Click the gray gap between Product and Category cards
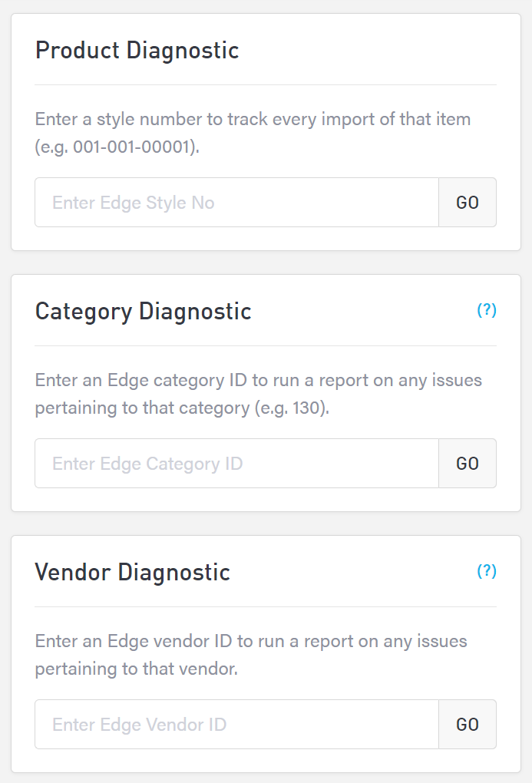The width and height of the screenshot is (532, 783). click(266, 263)
